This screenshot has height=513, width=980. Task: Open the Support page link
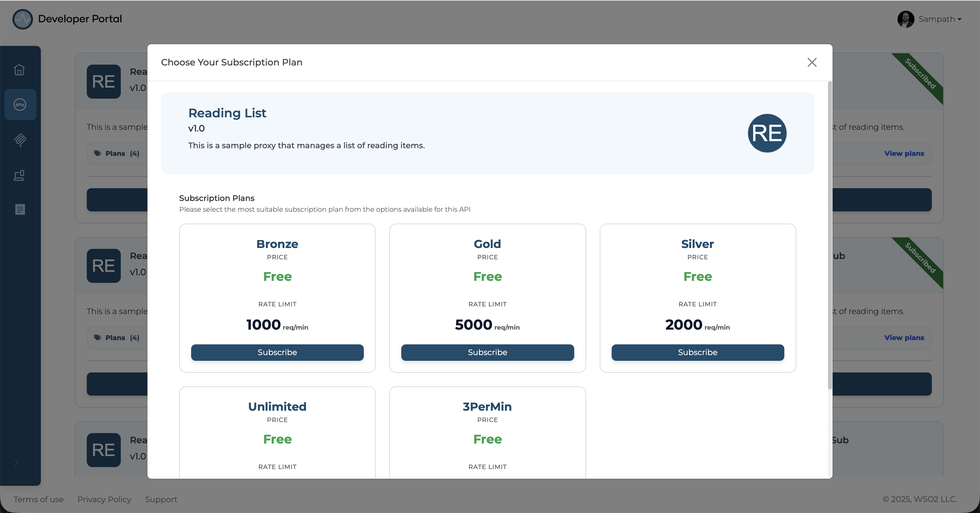point(160,499)
